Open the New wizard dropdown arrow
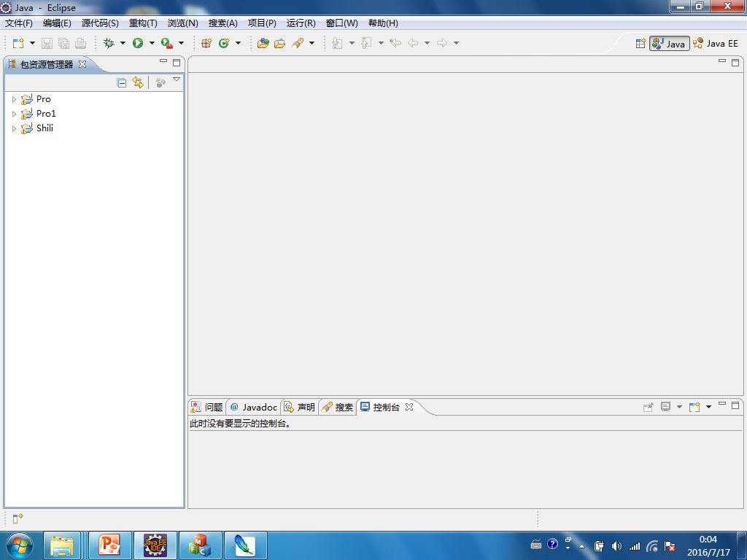The height and width of the screenshot is (560, 747). point(32,43)
